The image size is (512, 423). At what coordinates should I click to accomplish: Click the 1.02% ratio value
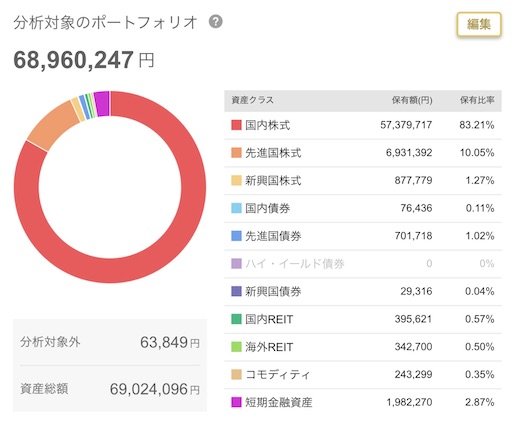tap(480, 236)
